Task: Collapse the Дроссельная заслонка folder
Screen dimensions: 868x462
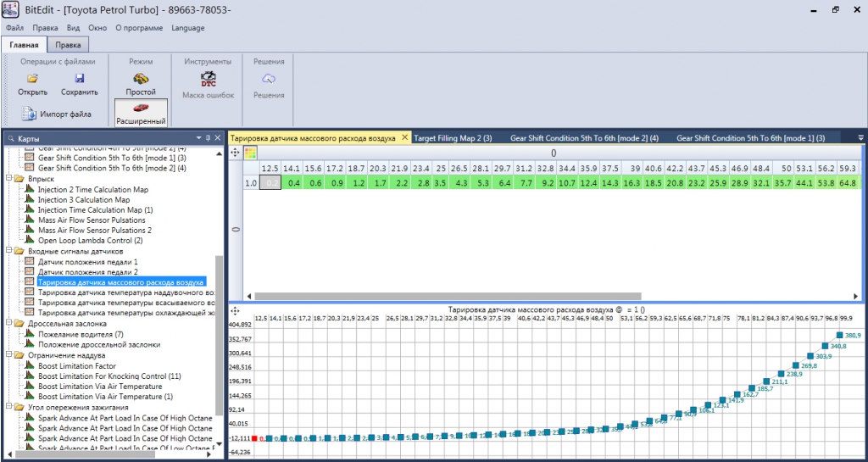Action: (x=8, y=324)
